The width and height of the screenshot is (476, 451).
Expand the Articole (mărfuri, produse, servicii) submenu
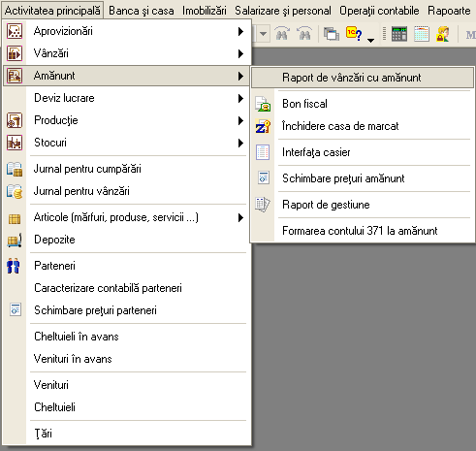240,217
